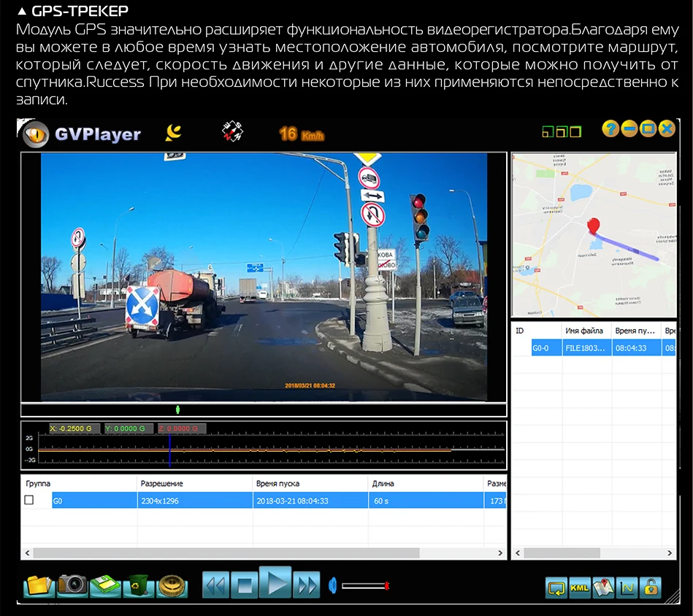Click the start time 2018-03-21 08:04:33 cell
Image resolution: width=693 pixels, height=616 pixels.
[310, 501]
